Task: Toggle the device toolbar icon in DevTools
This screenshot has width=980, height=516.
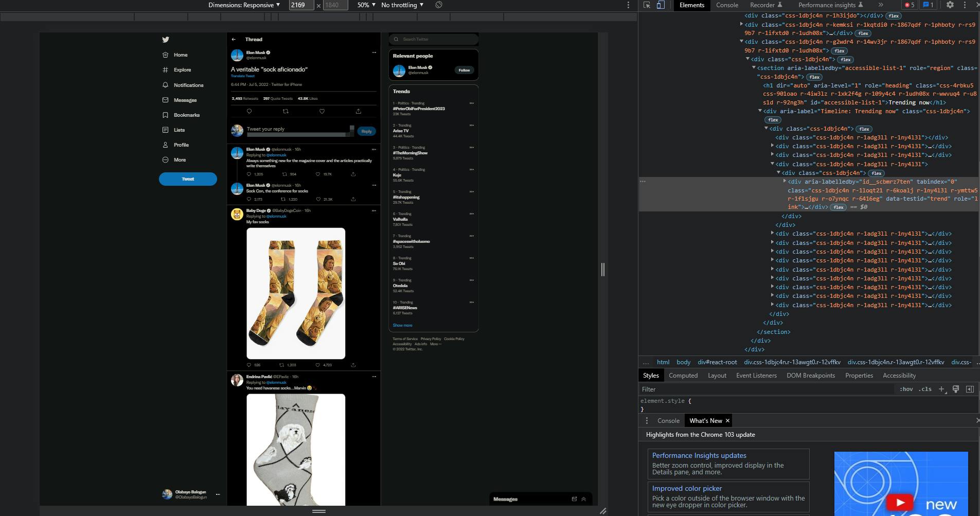Action: click(661, 5)
